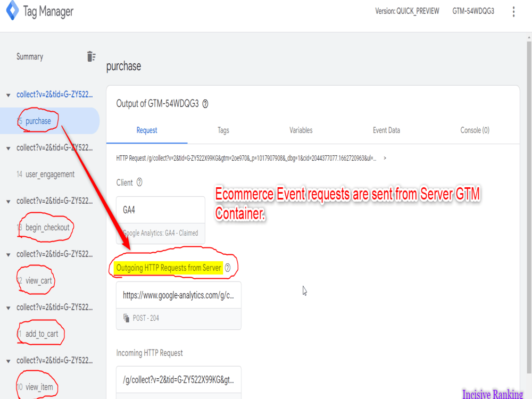Screen dimensions: 532x399
Task: Open the Console (0) tab
Action: [x=475, y=130]
